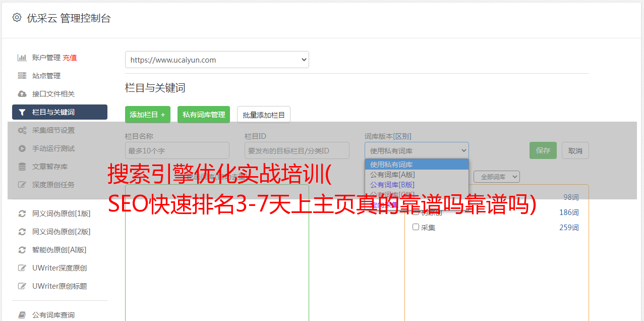Screen dimensions: 644x321
Task: Click the 栏目名称 input field
Action: pos(177,150)
